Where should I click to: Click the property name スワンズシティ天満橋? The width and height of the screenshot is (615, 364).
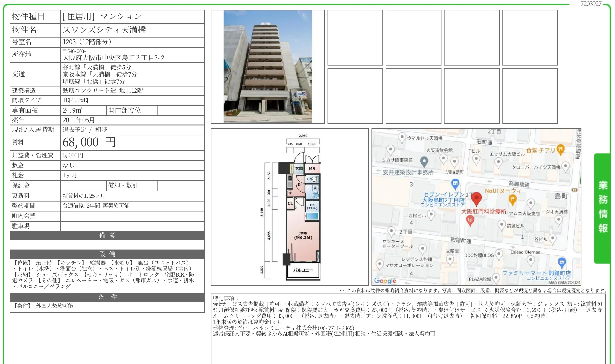104,30
